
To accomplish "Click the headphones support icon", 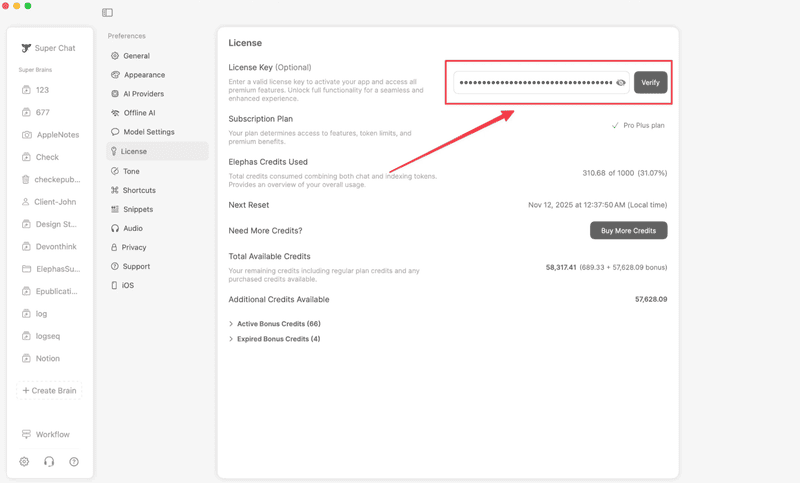I will tap(49, 462).
